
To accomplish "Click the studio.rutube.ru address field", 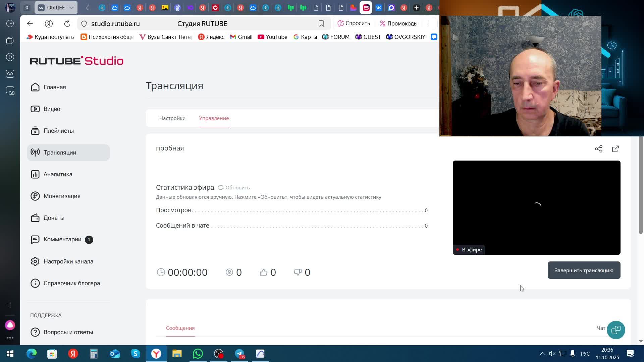I will click(115, 24).
